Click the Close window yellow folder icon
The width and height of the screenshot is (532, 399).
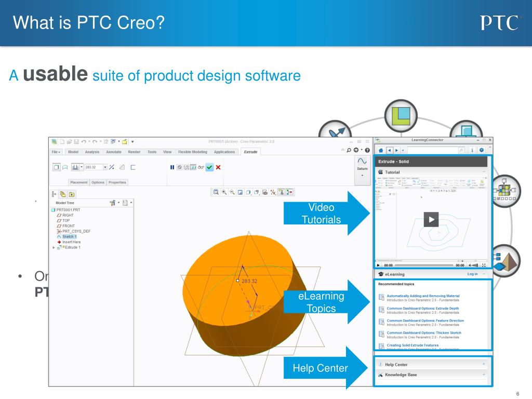click(x=125, y=141)
